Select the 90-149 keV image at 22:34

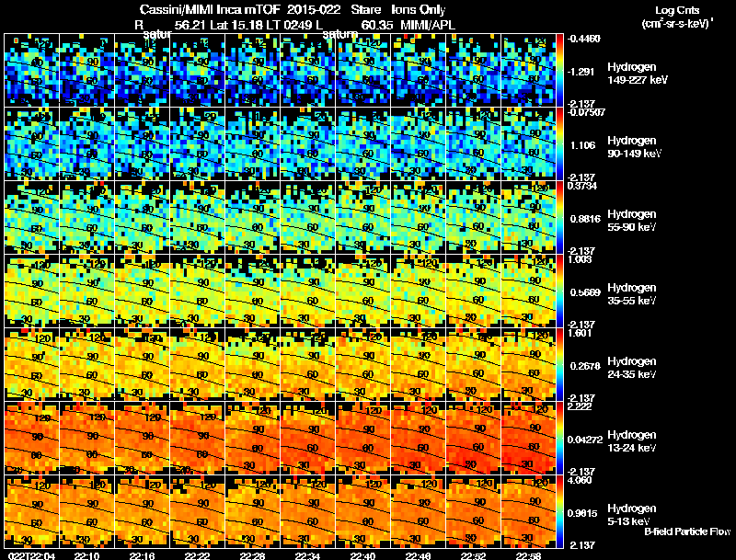(308, 144)
